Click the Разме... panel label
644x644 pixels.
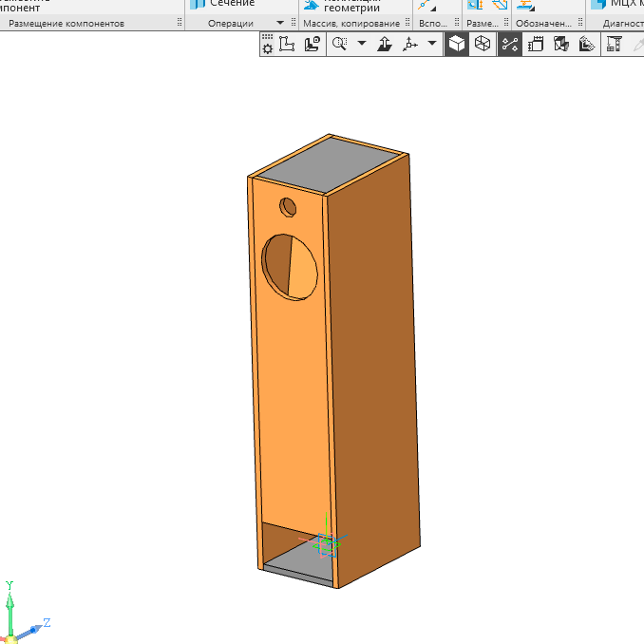[483, 24]
